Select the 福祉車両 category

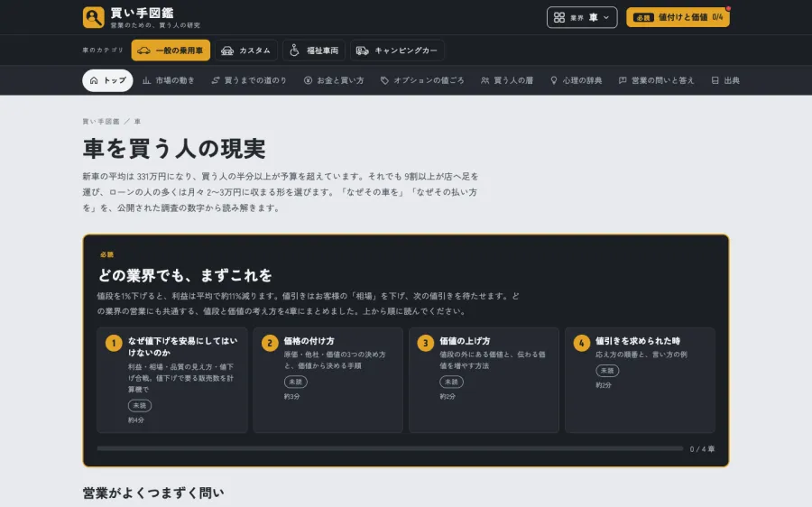tap(314, 51)
